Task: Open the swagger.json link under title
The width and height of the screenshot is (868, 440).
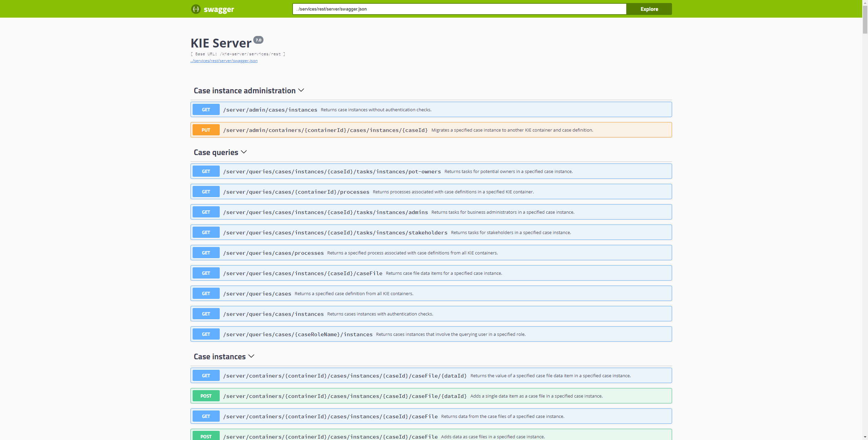Action: 224,61
